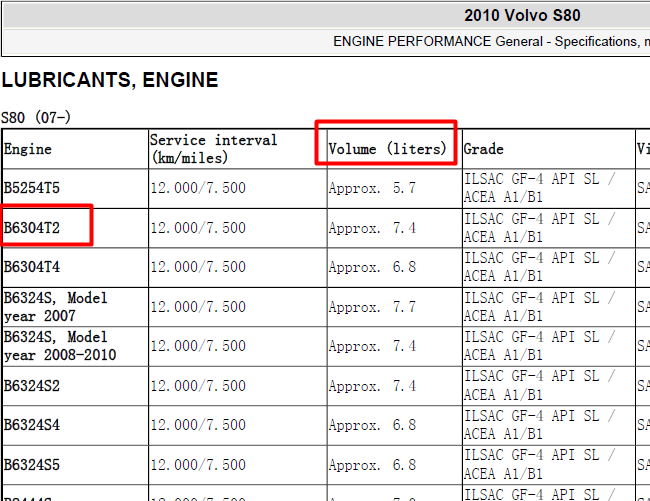Select the LUBRICANTS, ENGINE heading
Image resolution: width=650 pixels, height=501 pixels.
(x=110, y=80)
